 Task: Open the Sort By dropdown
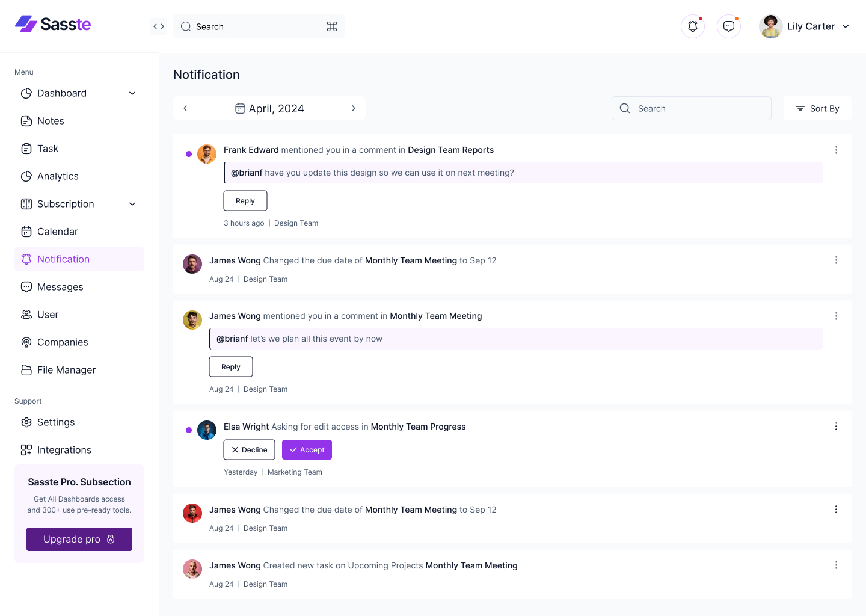pyautogui.click(x=817, y=108)
